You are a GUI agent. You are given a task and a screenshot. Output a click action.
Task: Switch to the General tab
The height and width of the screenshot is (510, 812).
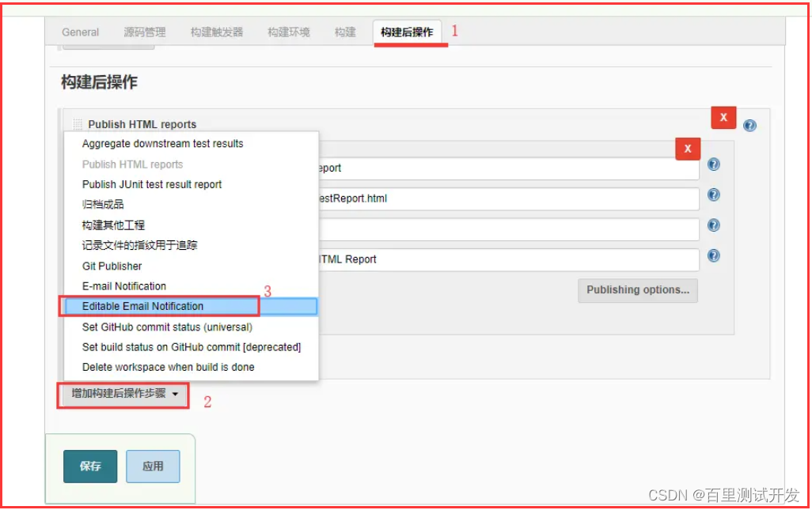pos(80,32)
